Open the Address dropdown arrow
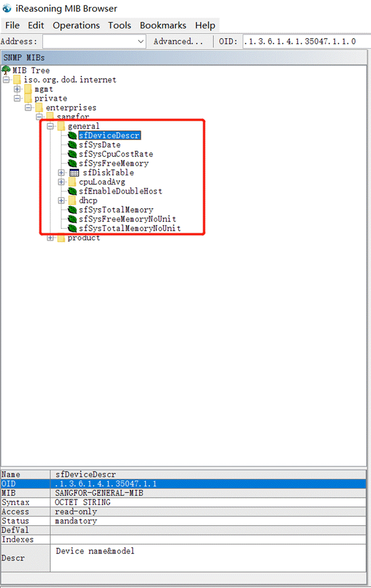The image size is (371, 588). (x=141, y=41)
